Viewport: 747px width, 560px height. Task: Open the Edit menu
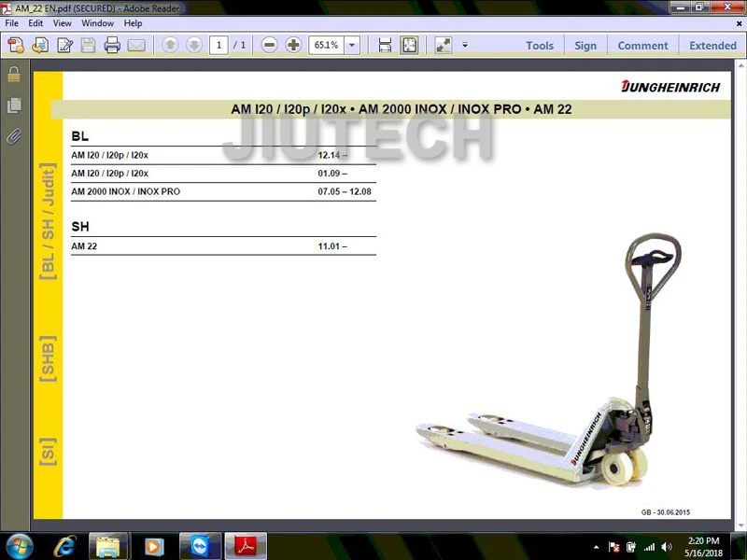click(x=35, y=23)
